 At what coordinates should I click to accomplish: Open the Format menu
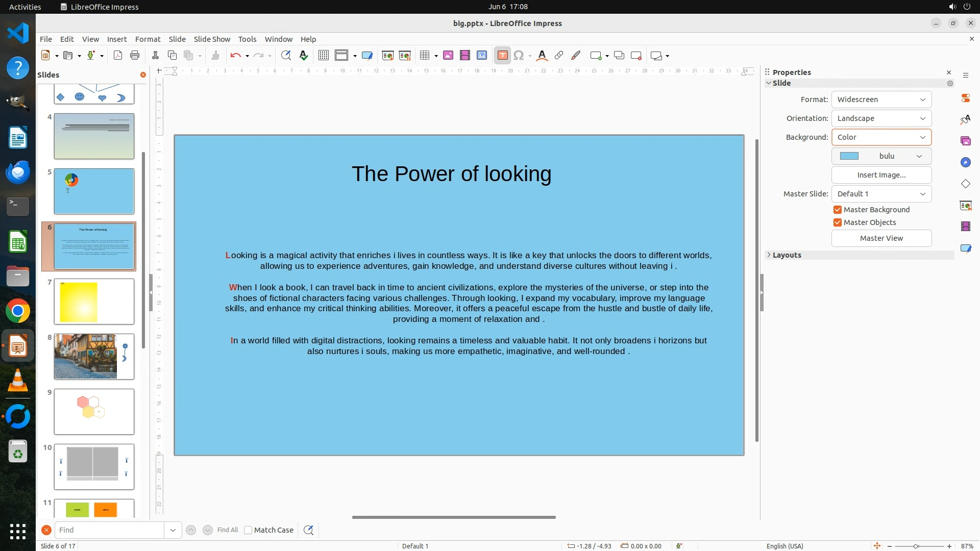point(148,39)
